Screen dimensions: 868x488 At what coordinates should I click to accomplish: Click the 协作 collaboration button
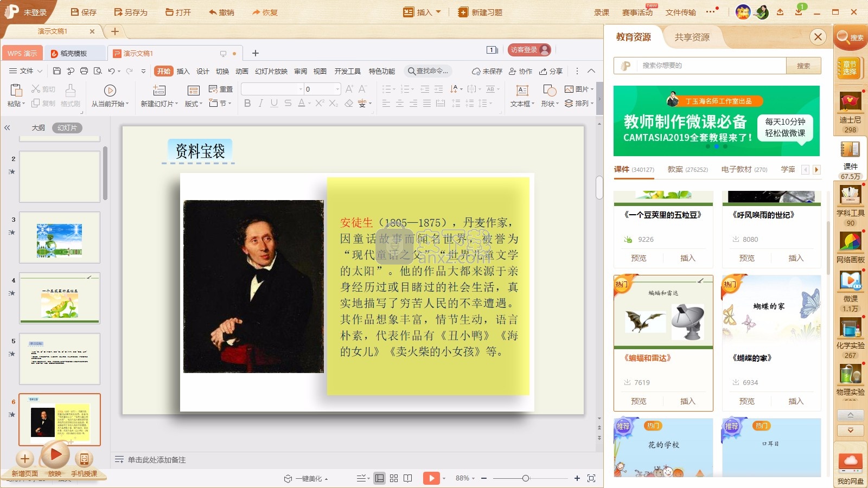(520, 71)
